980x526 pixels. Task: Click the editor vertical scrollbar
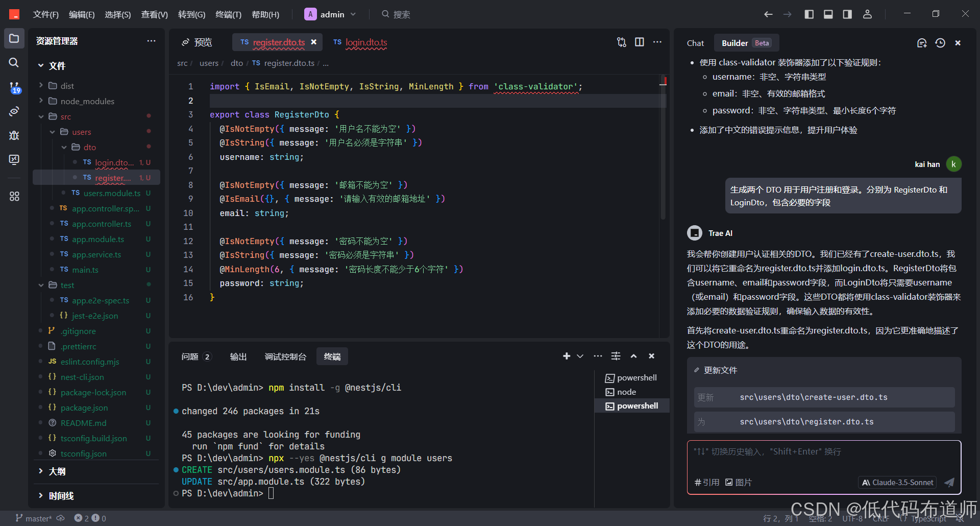(x=663, y=148)
